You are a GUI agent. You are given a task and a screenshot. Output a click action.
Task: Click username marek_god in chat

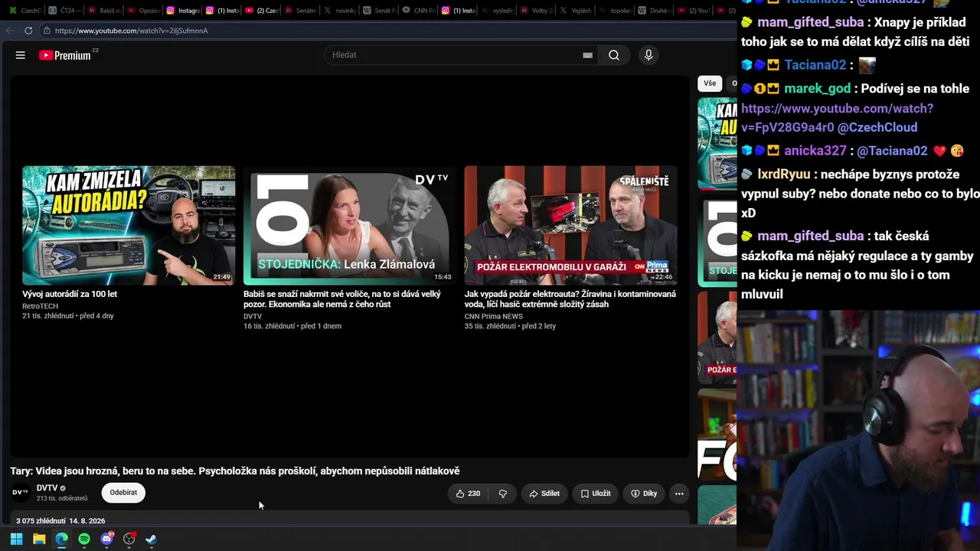pos(817,89)
